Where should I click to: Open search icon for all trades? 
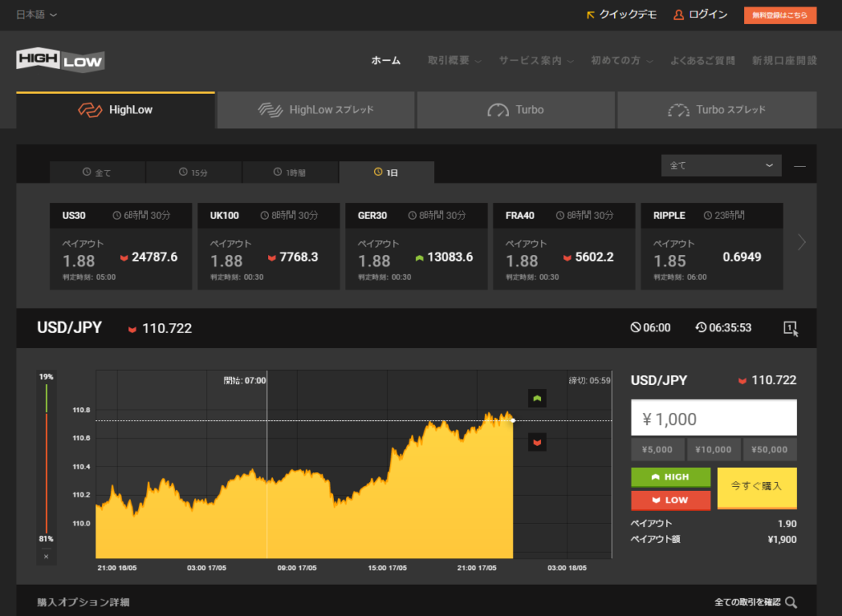coord(791,602)
